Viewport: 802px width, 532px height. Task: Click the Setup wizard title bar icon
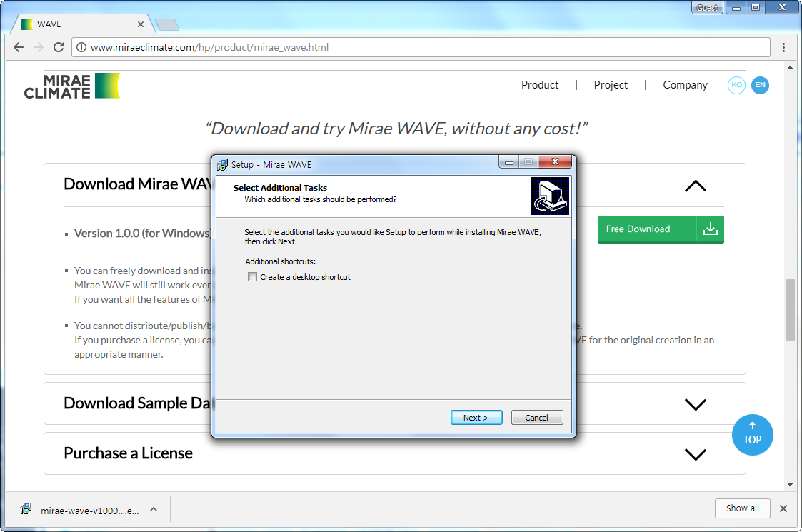(222, 165)
